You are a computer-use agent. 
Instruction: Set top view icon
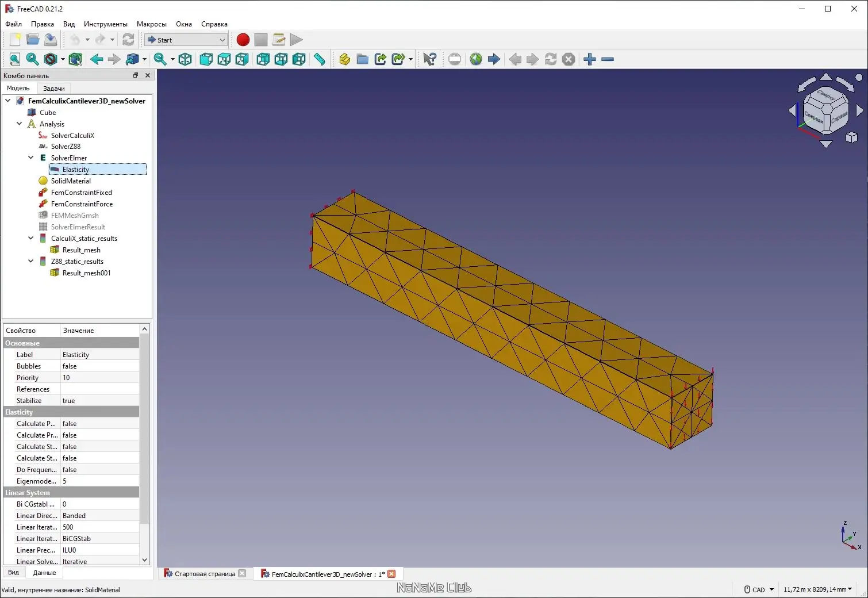click(x=224, y=59)
